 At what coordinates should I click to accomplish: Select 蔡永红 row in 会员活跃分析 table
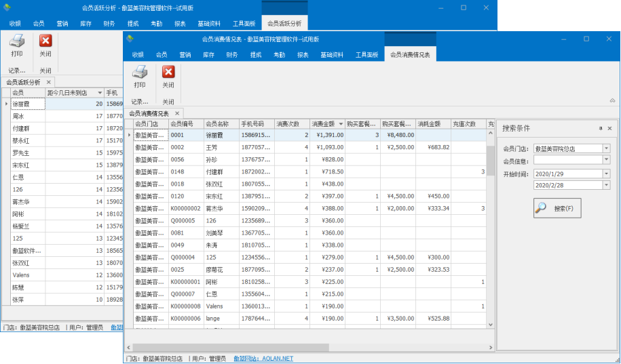coord(66,140)
